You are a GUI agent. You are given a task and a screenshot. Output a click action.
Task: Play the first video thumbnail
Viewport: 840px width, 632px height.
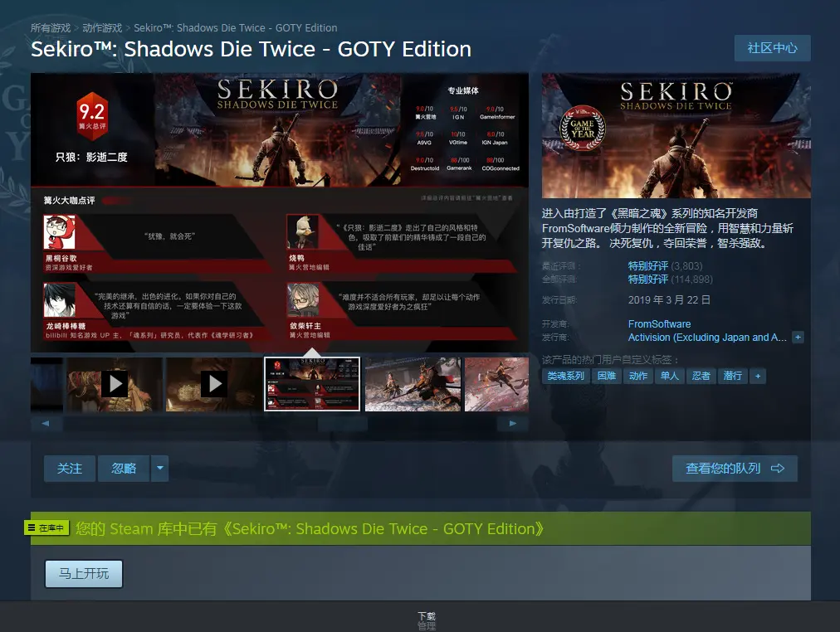[x=115, y=384]
